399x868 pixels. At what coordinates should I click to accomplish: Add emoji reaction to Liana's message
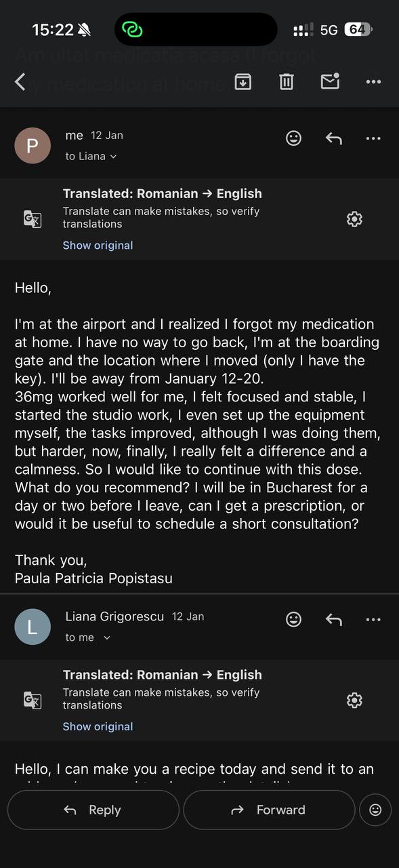(293, 619)
